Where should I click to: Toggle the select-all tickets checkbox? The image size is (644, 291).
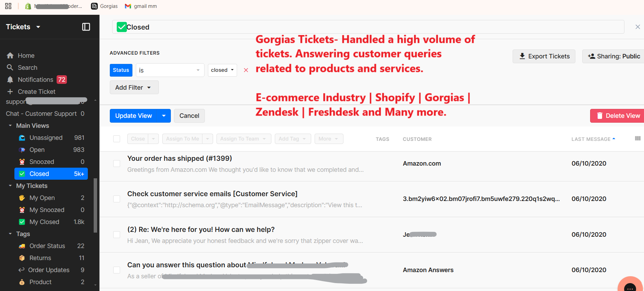[x=117, y=139]
